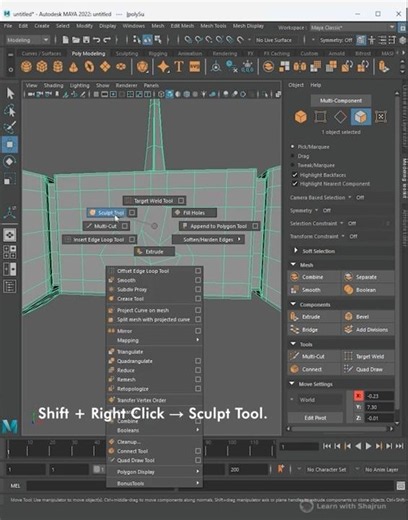Activate the Lasso select tool
The image size is (408, 520).
tap(10, 110)
